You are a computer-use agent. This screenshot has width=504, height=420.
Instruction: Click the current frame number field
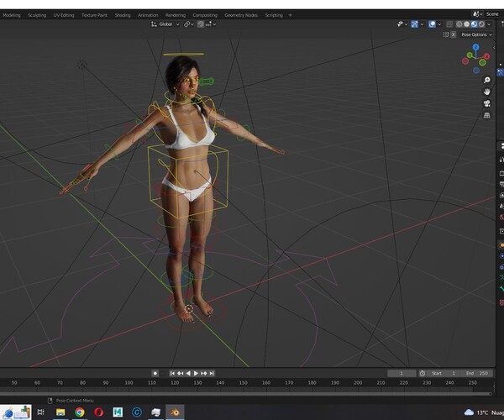pyautogui.click(x=402, y=373)
